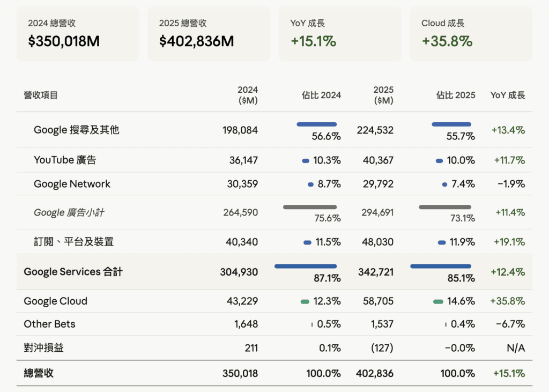Select the Google 搜尋及其他 row label
549x392 pixels.
coord(76,130)
